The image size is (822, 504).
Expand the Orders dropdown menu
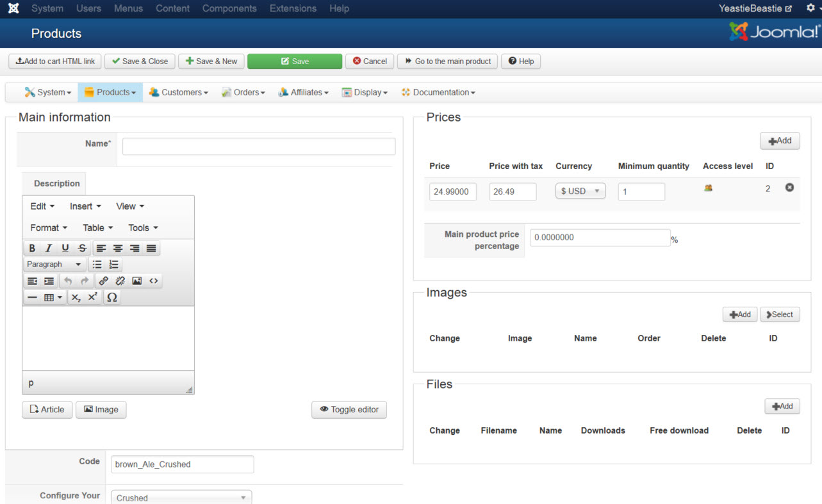click(243, 92)
